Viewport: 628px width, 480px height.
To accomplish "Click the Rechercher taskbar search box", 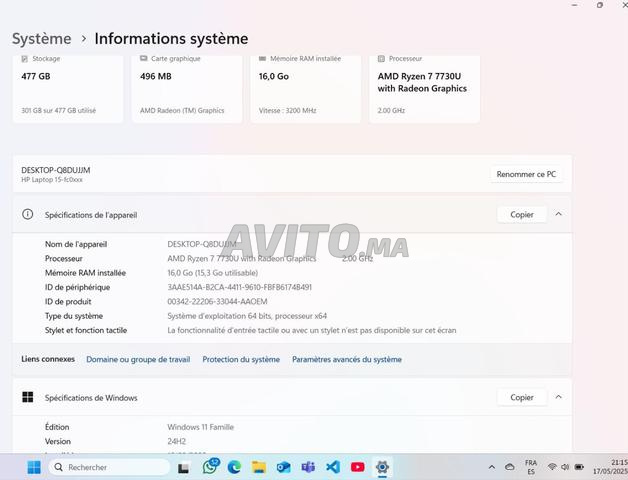I will tap(110, 467).
